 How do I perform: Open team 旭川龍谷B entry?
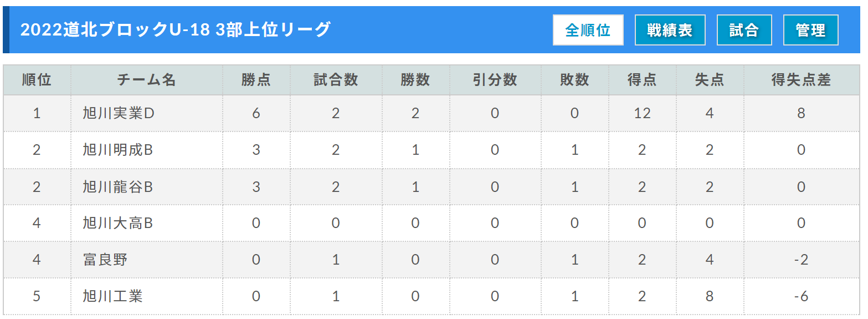118,187
